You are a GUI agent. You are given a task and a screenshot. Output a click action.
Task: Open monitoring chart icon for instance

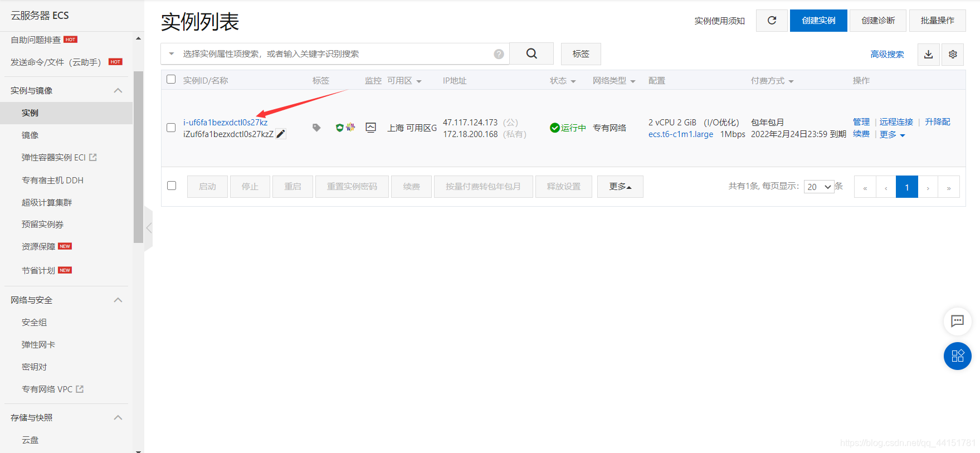pyautogui.click(x=370, y=128)
